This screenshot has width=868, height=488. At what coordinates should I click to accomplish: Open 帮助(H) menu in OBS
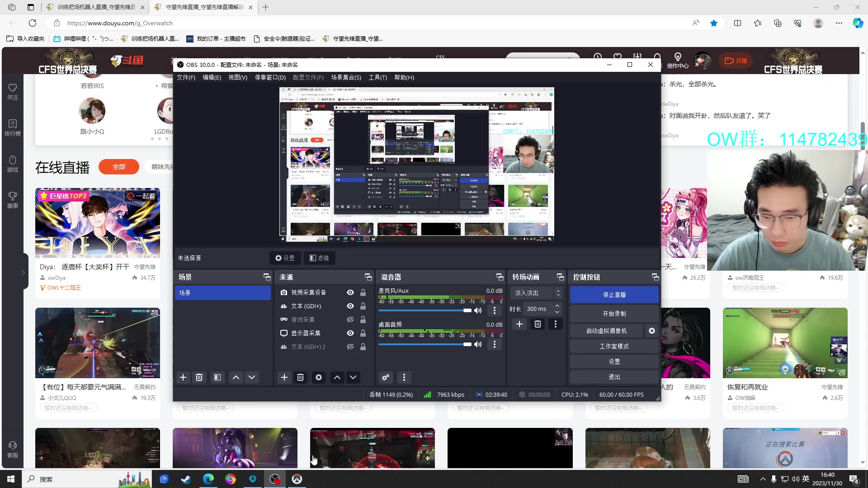click(x=404, y=77)
